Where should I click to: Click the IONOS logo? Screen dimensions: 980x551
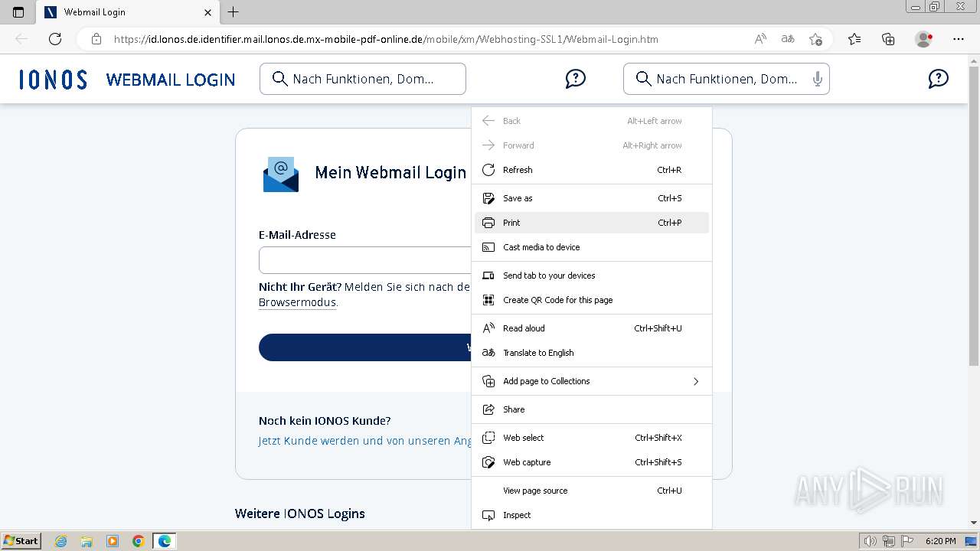click(53, 80)
